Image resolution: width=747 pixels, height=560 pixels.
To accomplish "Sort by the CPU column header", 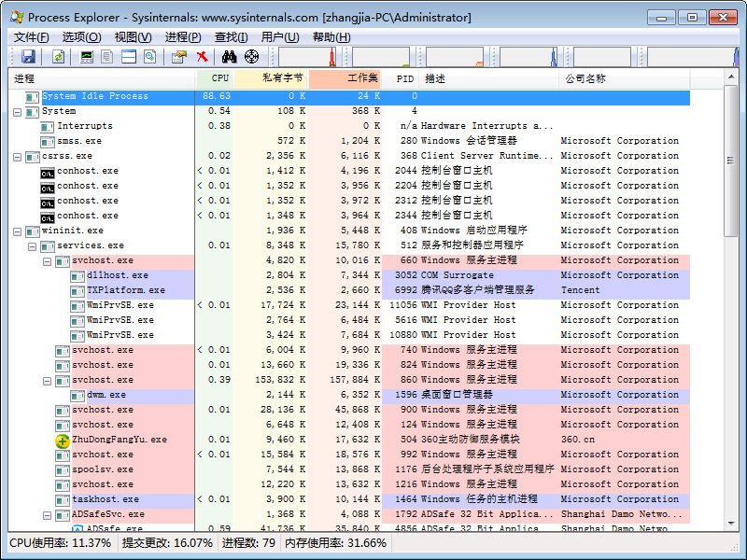I will pos(215,78).
